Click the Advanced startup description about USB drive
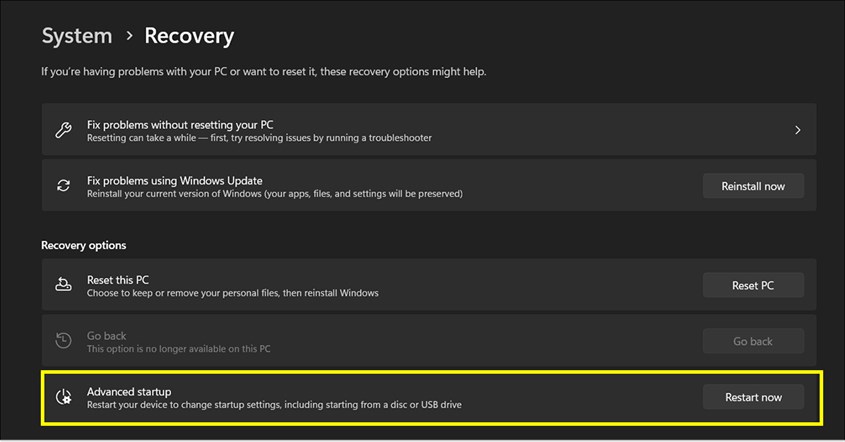Image resolution: width=845 pixels, height=442 pixels. (274, 405)
